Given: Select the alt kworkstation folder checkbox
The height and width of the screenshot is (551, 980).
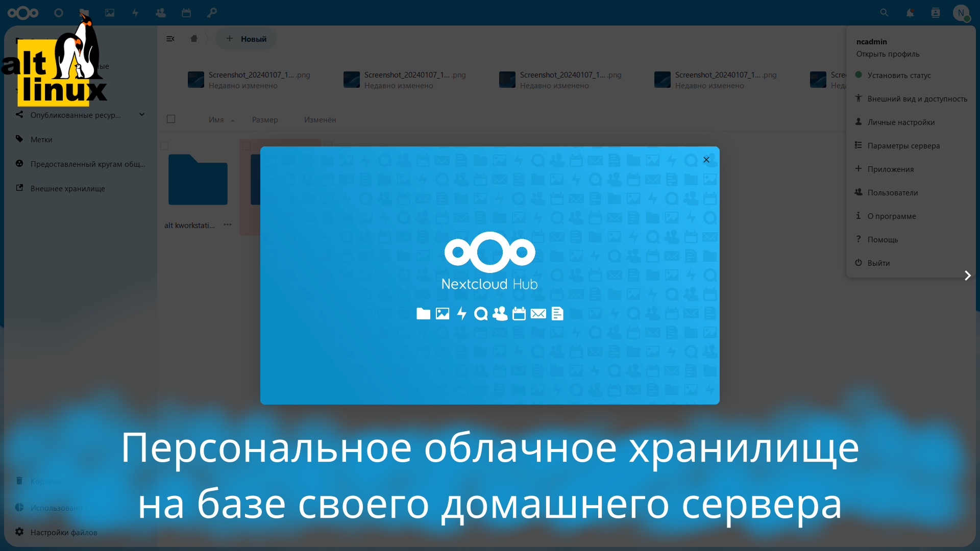Looking at the screenshot, I should point(164,146).
